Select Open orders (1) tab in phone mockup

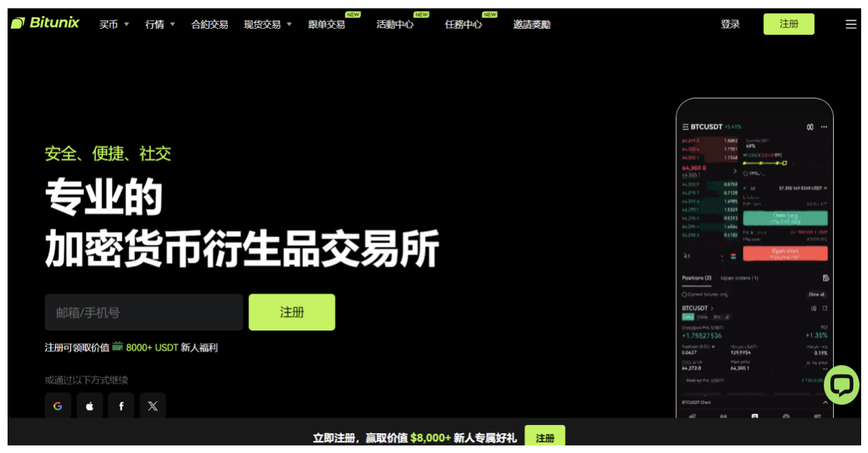pyautogui.click(x=739, y=278)
